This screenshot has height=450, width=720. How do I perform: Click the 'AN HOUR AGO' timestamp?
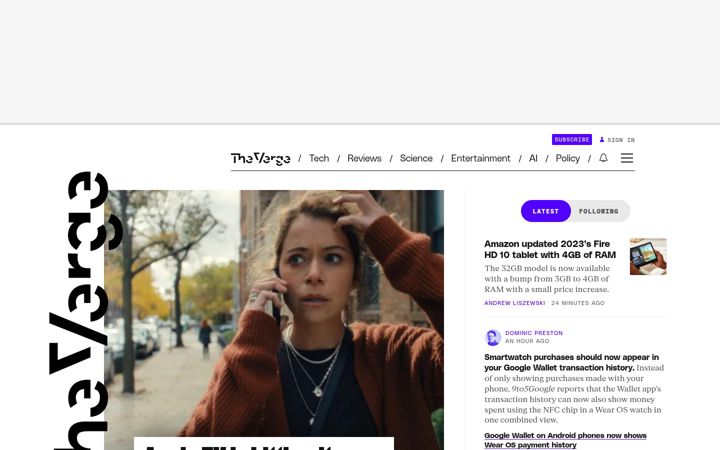click(x=527, y=341)
